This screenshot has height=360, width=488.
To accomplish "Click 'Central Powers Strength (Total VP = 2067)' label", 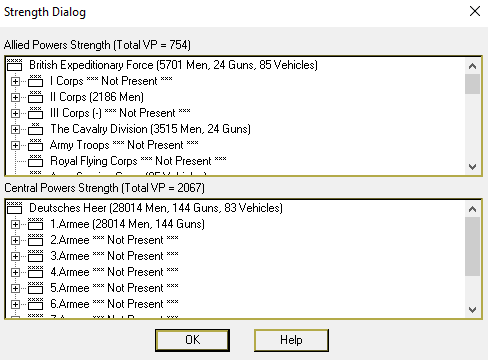I will [x=104, y=188].
